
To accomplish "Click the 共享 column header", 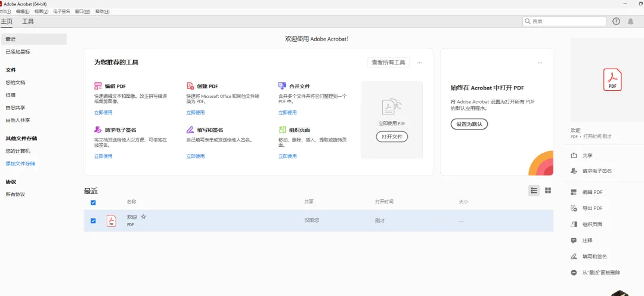I will 309,202.
